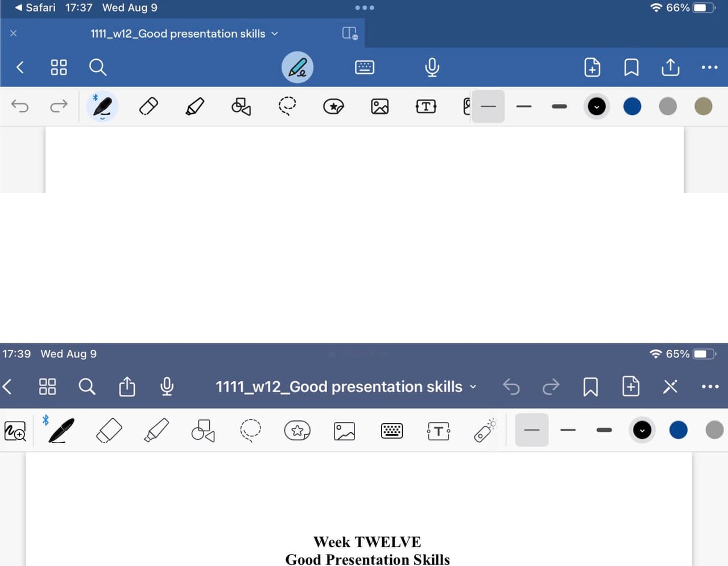This screenshot has width=728, height=566.
Task: Open the zoom writing window icon
Action: pyautogui.click(x=15, y=431)
